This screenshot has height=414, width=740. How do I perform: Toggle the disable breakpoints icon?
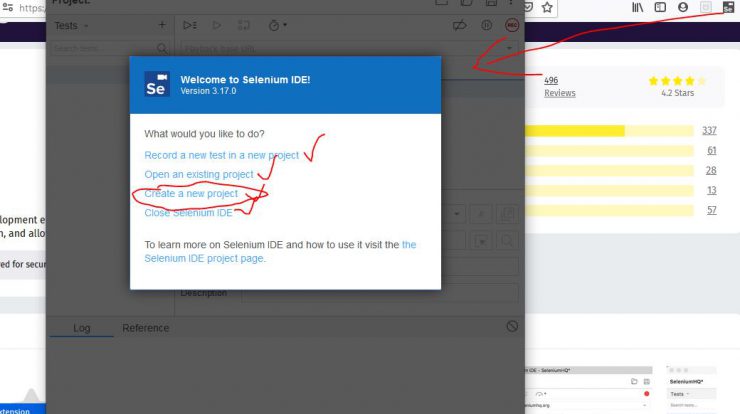[x=460, y=25]
